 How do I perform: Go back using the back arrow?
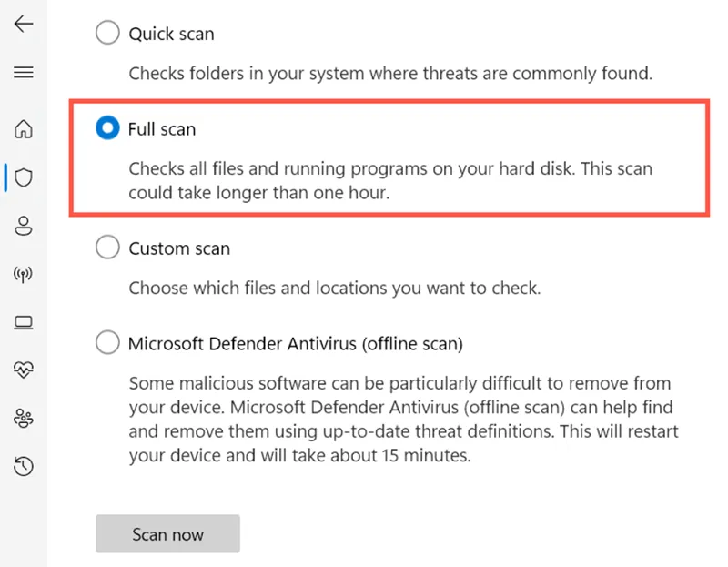coord(24,24)
